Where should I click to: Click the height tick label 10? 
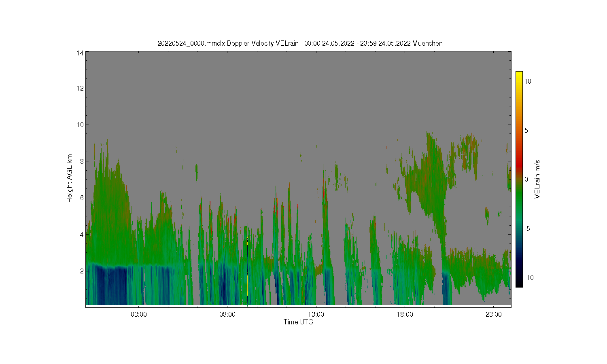pyautogui.click(x=80, y=125)
